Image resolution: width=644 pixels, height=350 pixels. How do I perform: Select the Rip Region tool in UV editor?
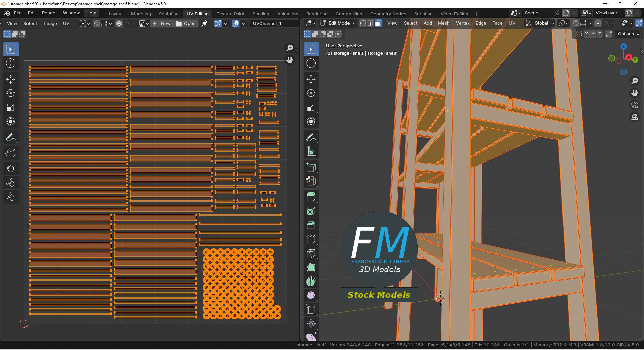tap(10, 153)
